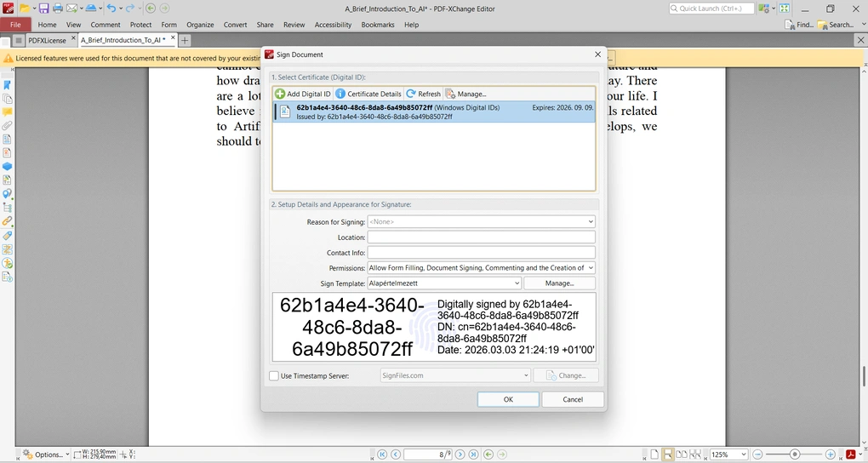Open the Accessibility ribbon tab
This screenshot has width=868, height=463.
[x=333, y=25]
